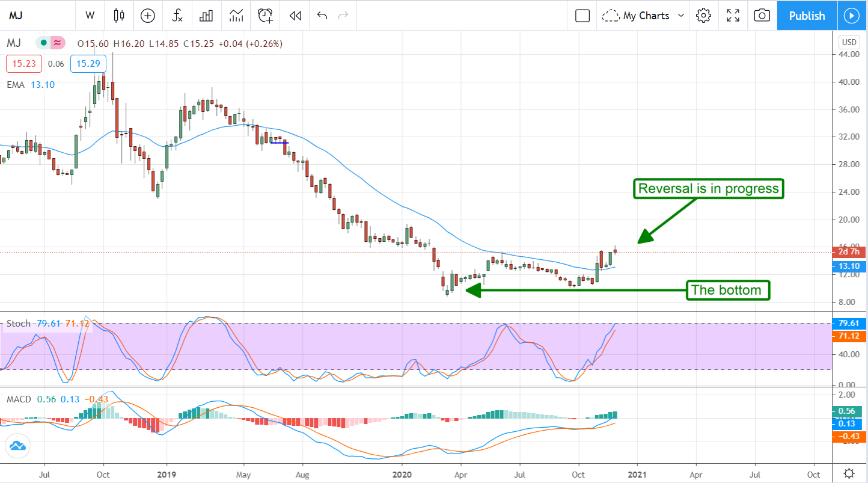Click the O15.60 open value
This screenshot has width=868, height=483.
pos(93,43)
